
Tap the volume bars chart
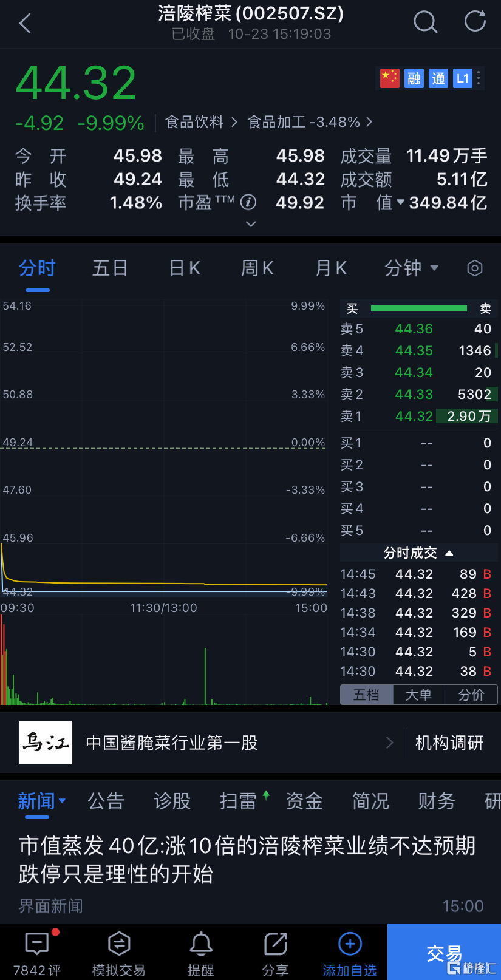[164, 660]
